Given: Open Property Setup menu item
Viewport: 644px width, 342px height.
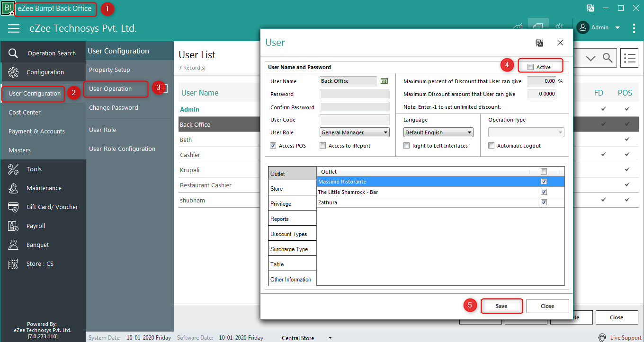Looking at the screenshot, I should 109,70.
